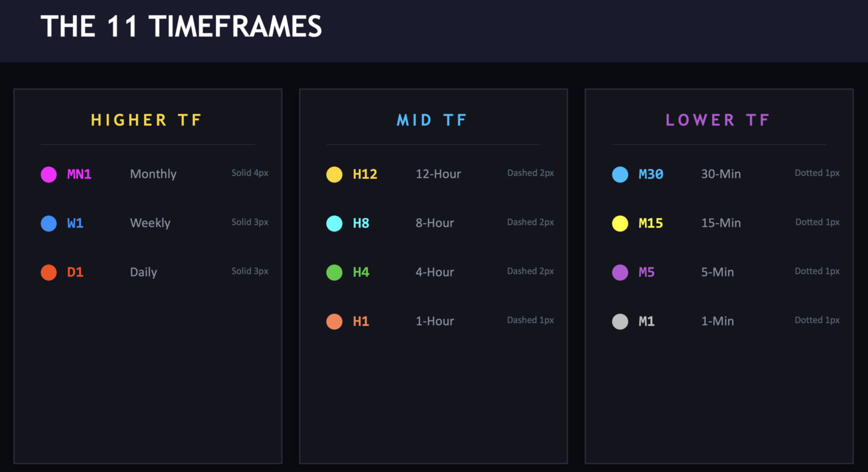Click the magenta MN1 color dot
868x472 pixels.
pyautogui.click(x=49, y=174)
